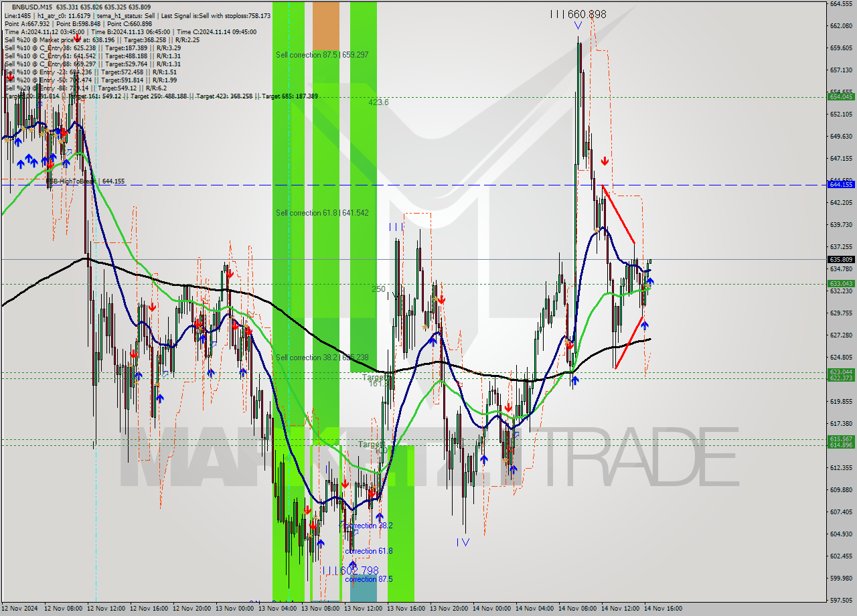Select the red ascending trendline near 625
857x616 pixels.
point(629,341)
